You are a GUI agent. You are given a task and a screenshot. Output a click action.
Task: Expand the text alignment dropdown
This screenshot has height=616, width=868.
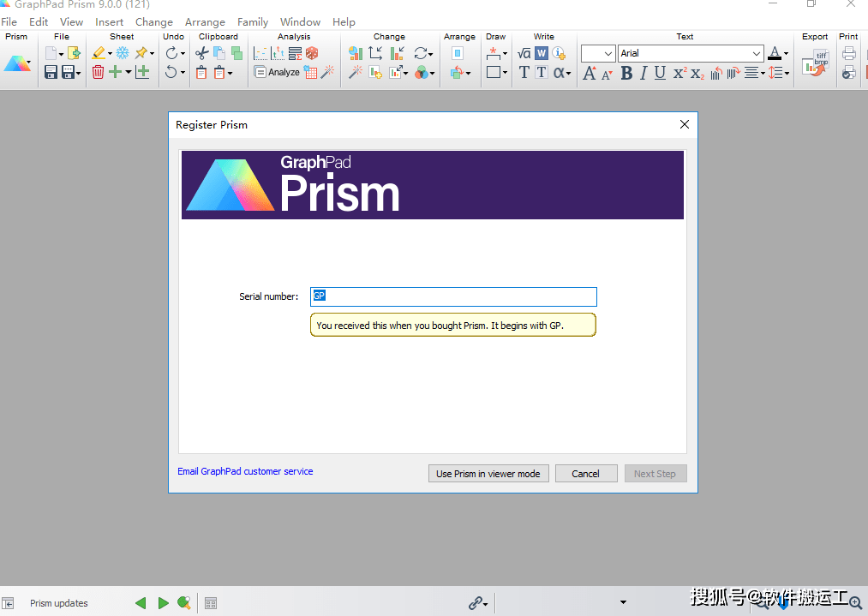[763, 73]
